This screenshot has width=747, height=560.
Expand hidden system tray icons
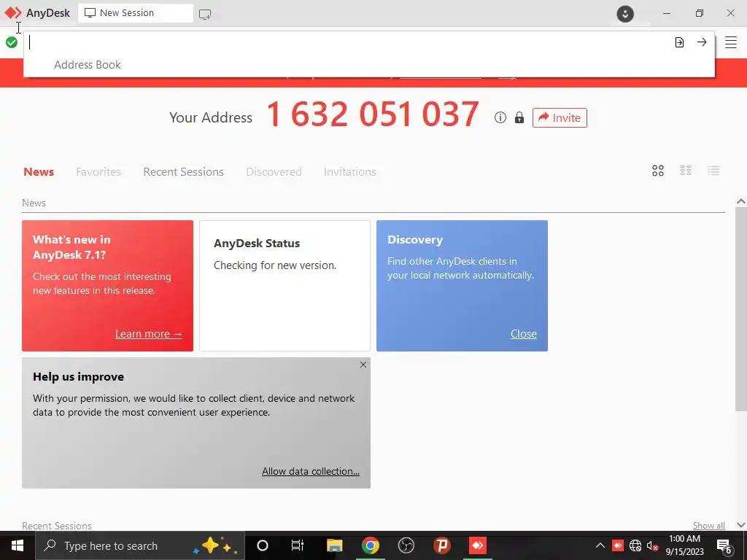[x=600, y=545]
